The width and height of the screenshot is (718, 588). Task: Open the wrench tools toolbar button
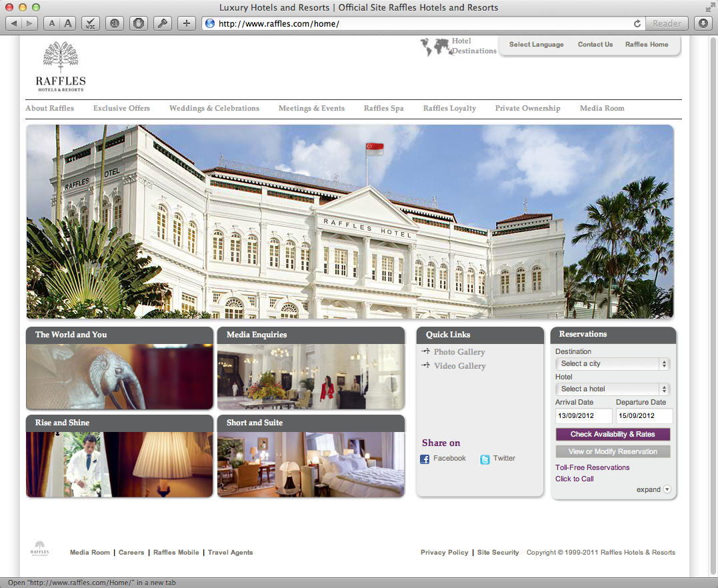point(163,23)
